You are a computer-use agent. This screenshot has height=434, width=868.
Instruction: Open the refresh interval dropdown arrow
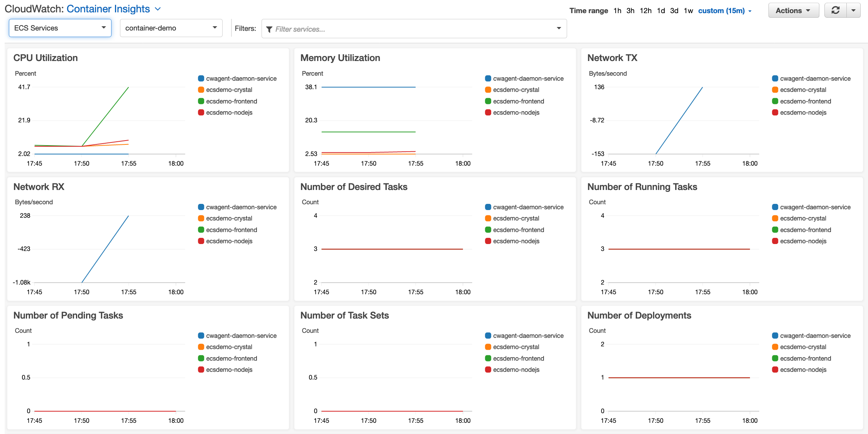point(853,10)
